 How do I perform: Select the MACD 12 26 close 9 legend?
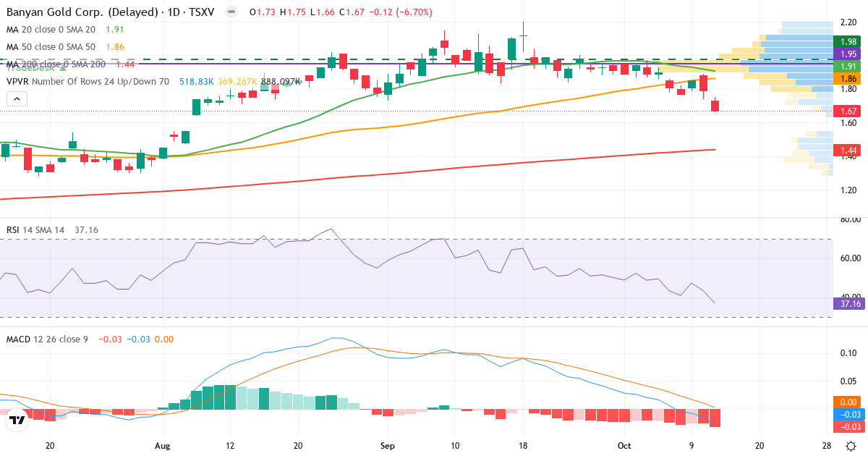pyautogui.click(x=48, y=339)
